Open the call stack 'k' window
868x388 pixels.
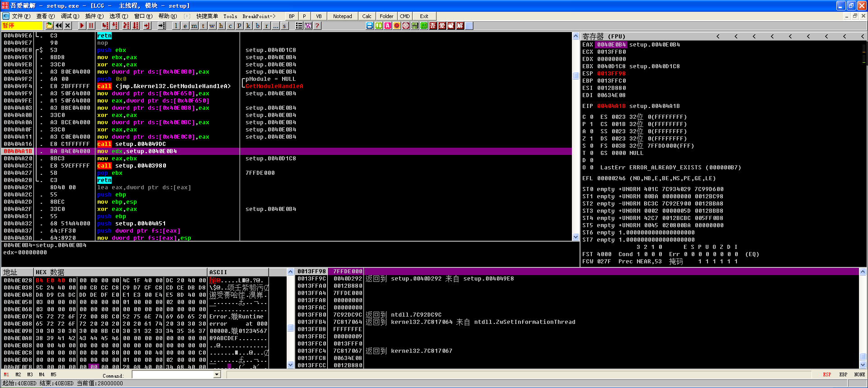click(x=248, y=26)
